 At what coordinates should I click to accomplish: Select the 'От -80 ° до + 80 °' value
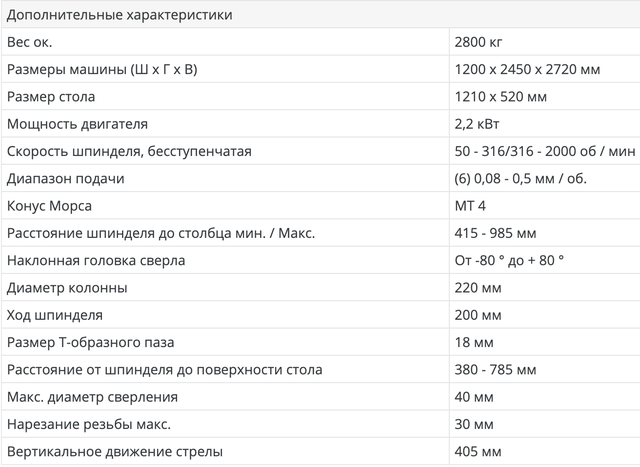click(509, 260)
